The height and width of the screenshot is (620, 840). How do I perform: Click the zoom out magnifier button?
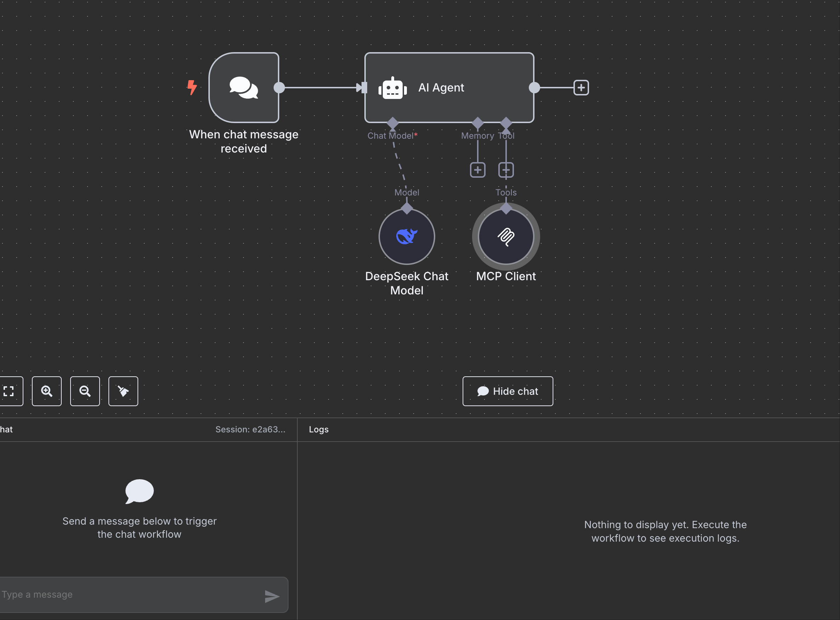(85, 391)
